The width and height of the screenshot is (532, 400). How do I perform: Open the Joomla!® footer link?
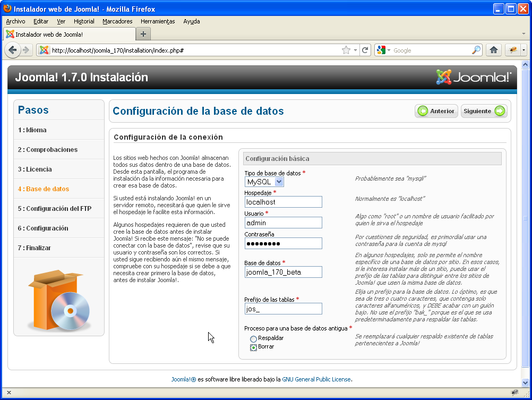(x=184, y=379)
